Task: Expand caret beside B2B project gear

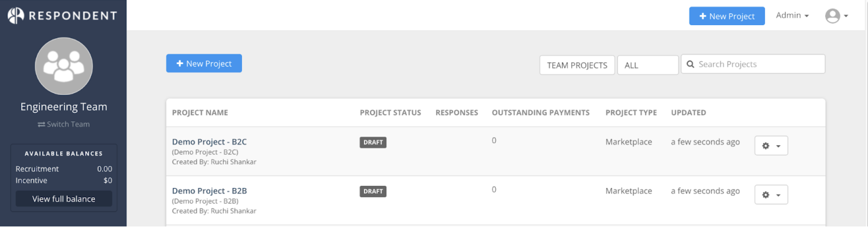Action: point(778,195)
